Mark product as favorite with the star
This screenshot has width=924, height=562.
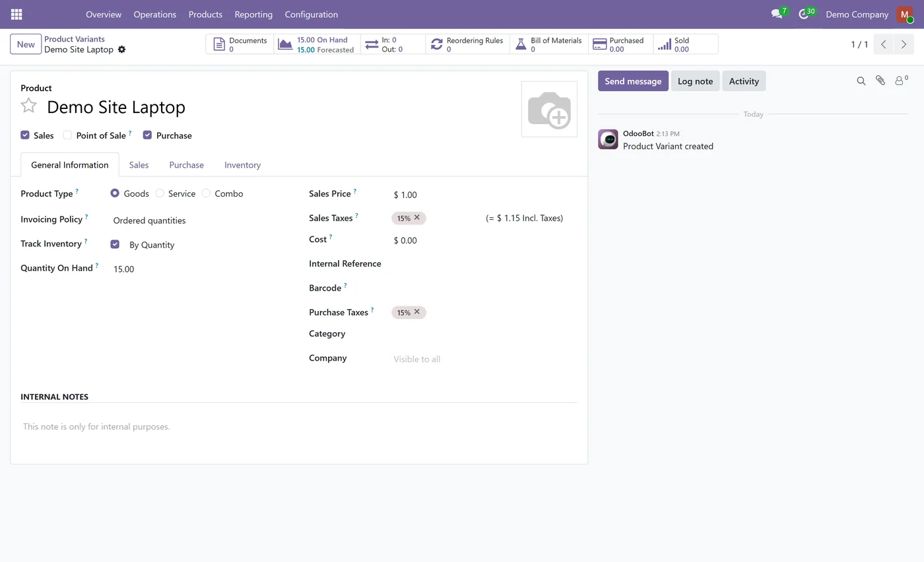point(28,106)
